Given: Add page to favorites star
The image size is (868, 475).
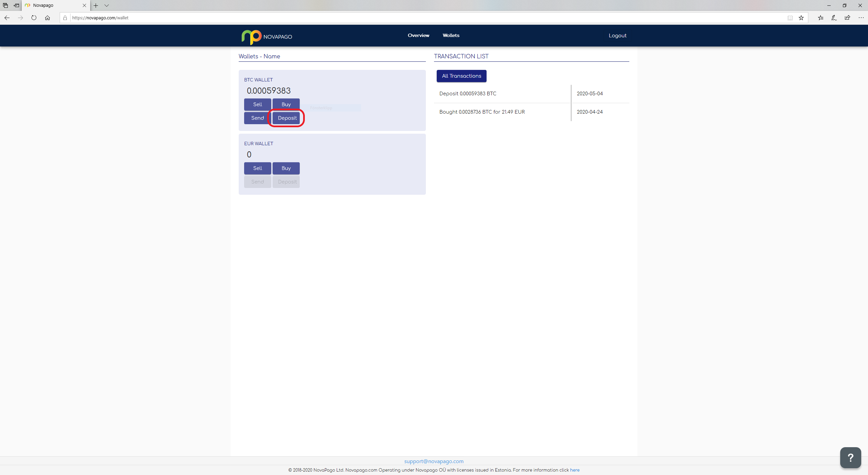Looking at the screenshot, I should click(x=801, y=18).
